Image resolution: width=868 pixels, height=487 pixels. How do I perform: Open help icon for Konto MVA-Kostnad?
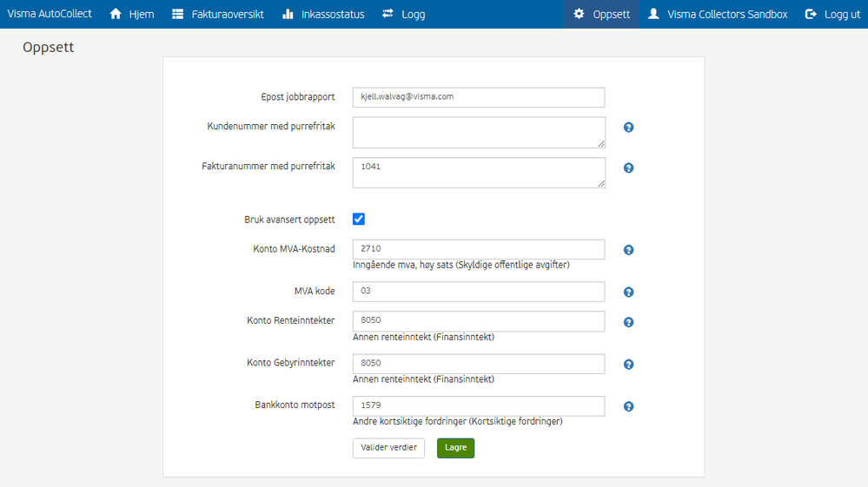628,250
